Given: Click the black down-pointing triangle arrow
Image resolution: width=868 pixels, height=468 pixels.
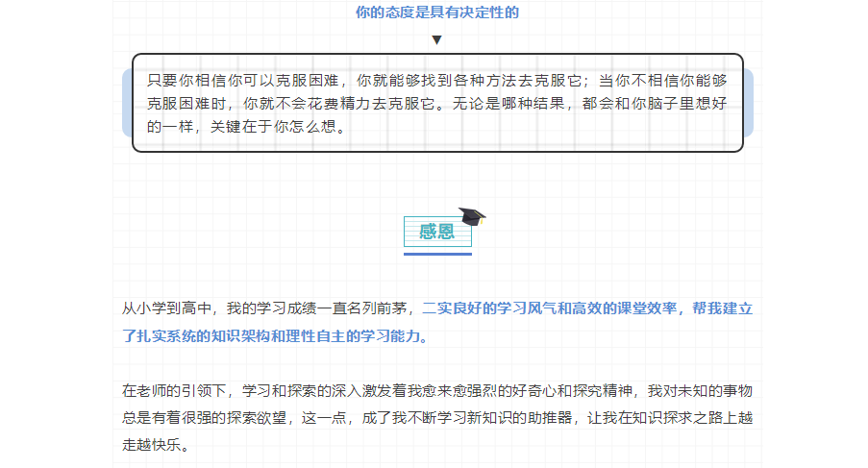Looking at the screenshot, I should 436,40.
